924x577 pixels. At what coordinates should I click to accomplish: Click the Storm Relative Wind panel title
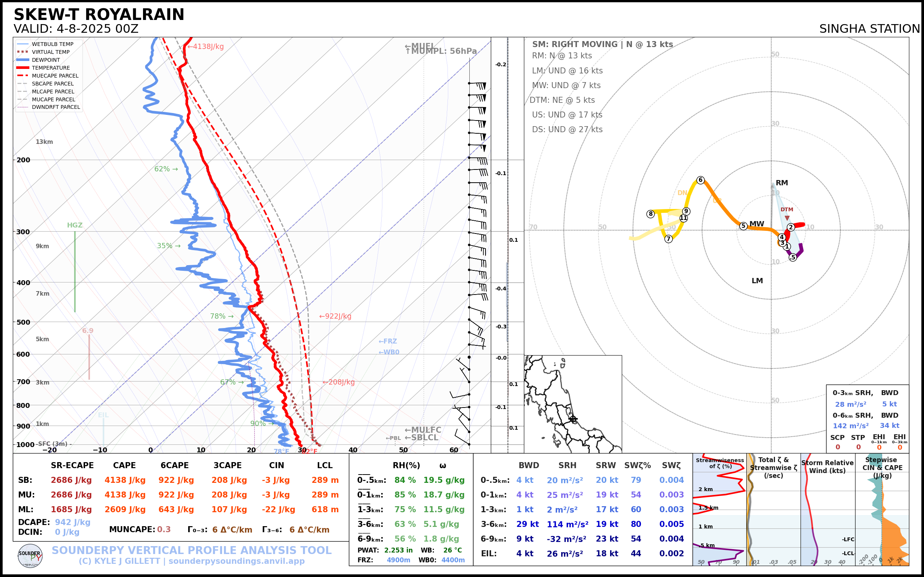point(828,466)
